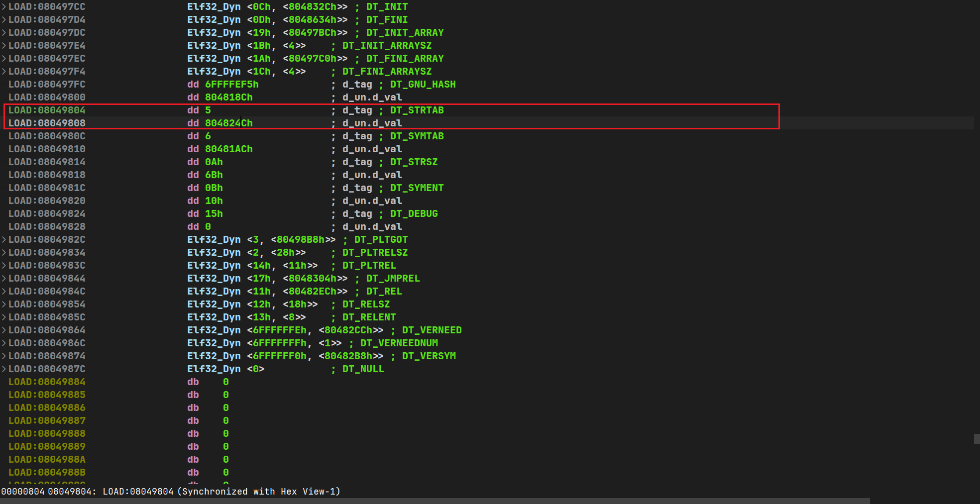Click the 804818Ch GNU hash address value

click(228, 98)
